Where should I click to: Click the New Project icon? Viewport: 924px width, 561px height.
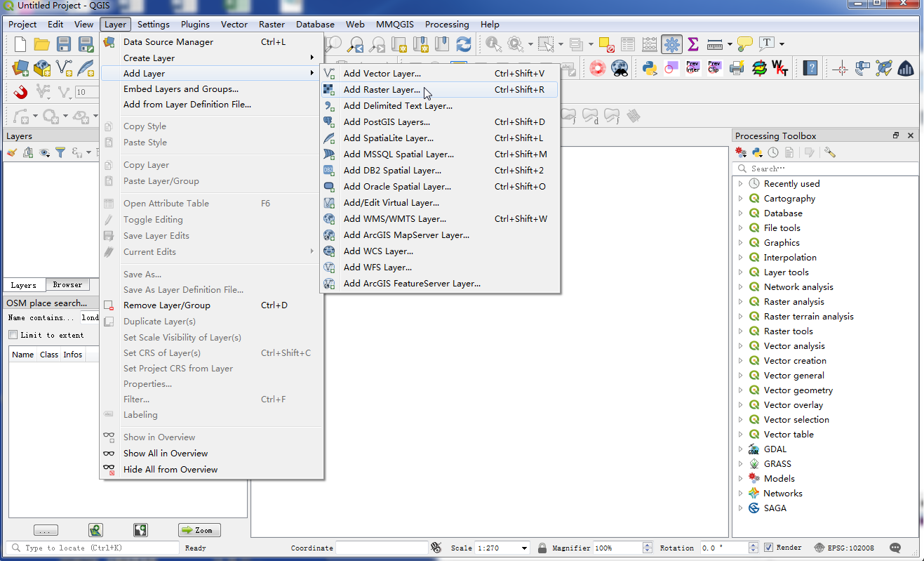click(x=20, y=45)
